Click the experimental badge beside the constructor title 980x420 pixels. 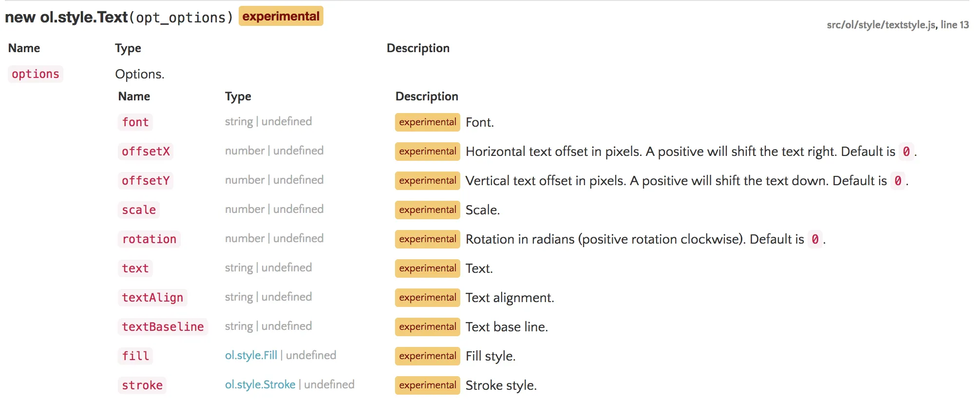[281, 16]
